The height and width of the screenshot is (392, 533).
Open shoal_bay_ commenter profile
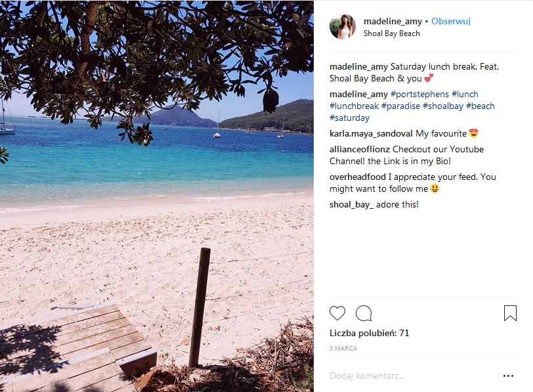[351, 205]
